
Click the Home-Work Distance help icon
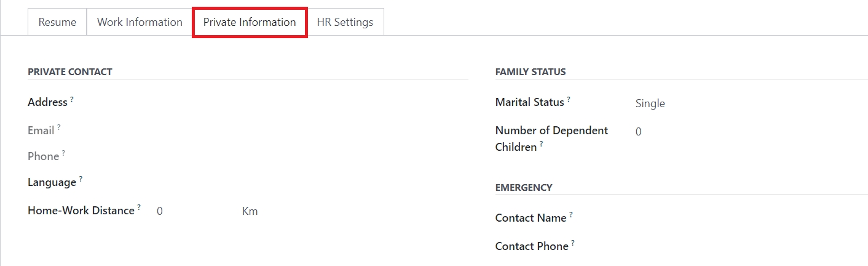(139, 208)
